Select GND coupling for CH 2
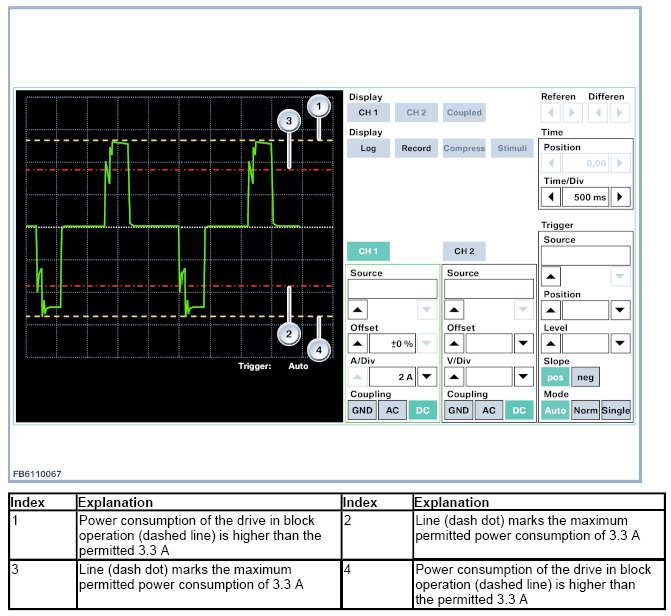Viewport: 671px width, 616px height. [458, 411]
